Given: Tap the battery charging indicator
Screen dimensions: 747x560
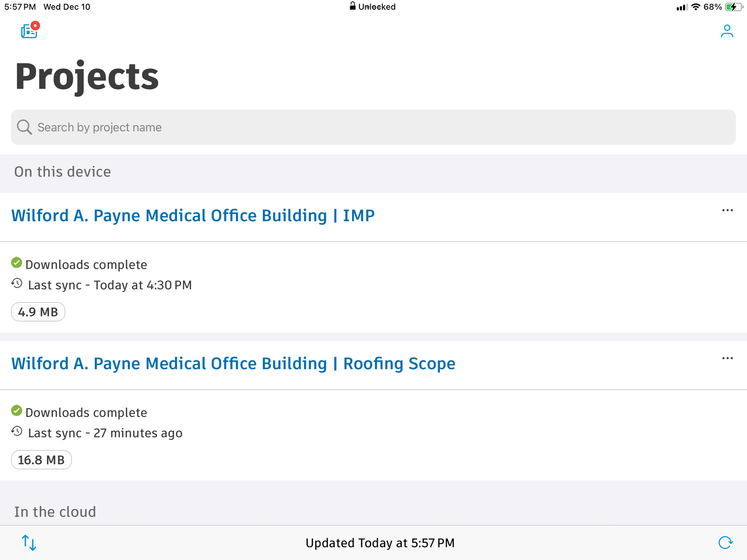Looking at the screenshot, I should [733, 7].
